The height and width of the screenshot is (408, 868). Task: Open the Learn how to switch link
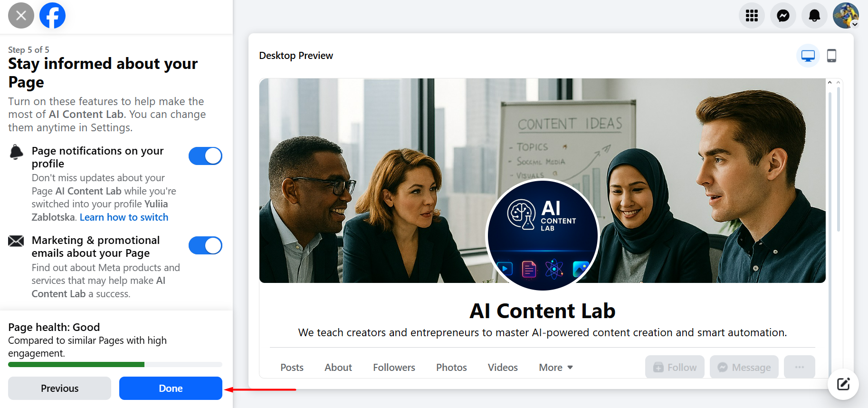point(124,217)
